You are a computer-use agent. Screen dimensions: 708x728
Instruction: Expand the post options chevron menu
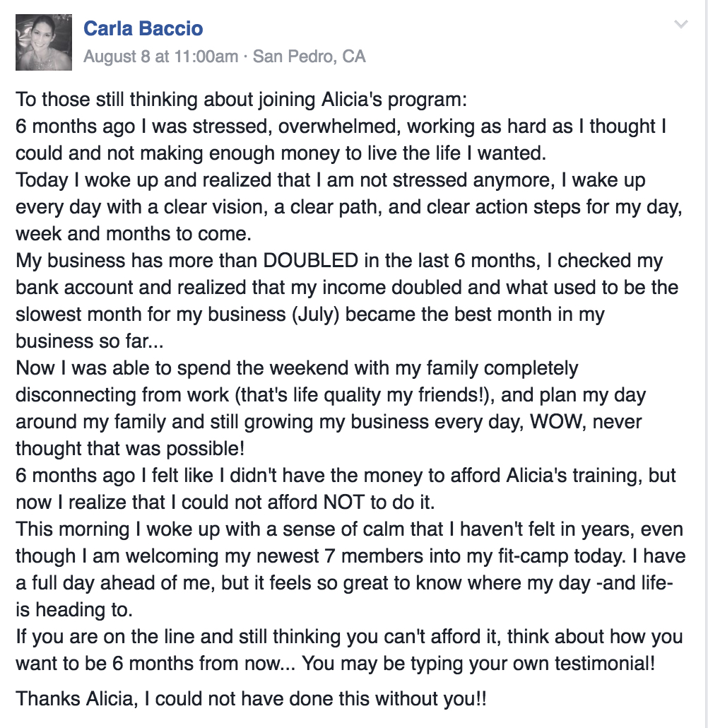point(680,24)
